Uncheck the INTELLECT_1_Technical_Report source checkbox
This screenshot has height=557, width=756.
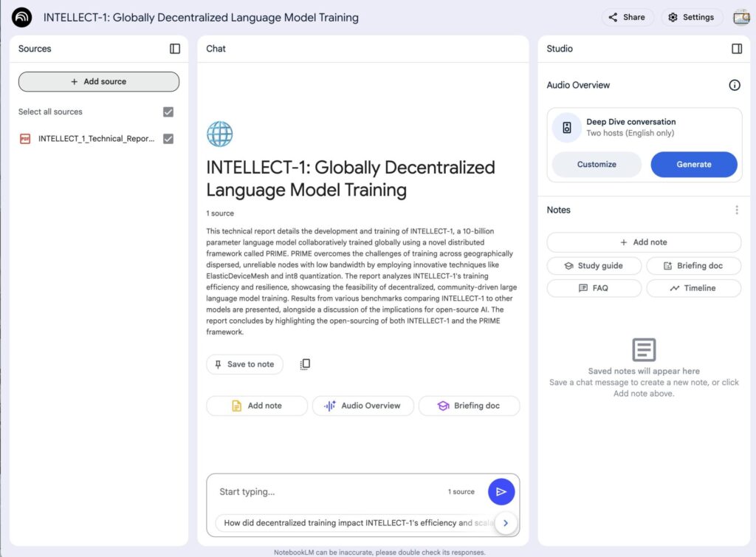pos(168,139)
